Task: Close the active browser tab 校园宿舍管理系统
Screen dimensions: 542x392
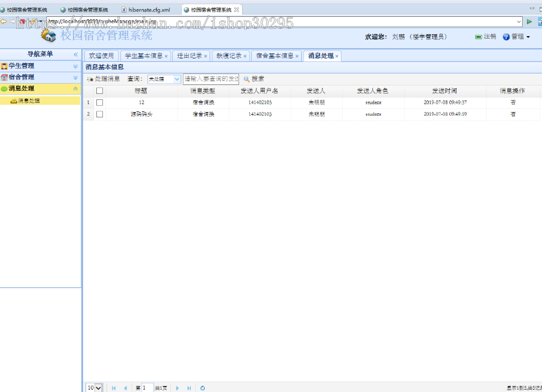Action: 237,10
